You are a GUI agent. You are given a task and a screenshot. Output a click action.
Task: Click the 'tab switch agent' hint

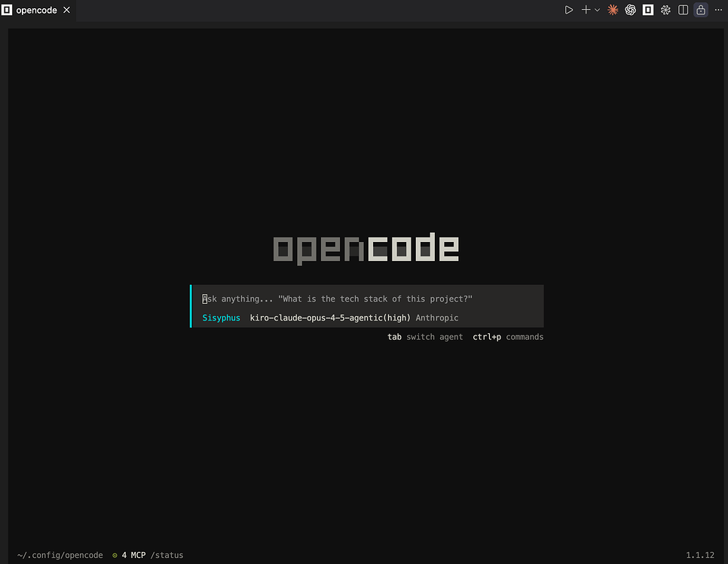click(425, 337)
